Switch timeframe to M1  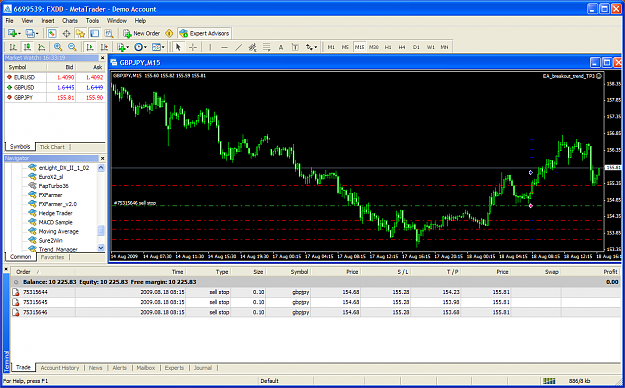pyautogui.click(x=331, y=47)
